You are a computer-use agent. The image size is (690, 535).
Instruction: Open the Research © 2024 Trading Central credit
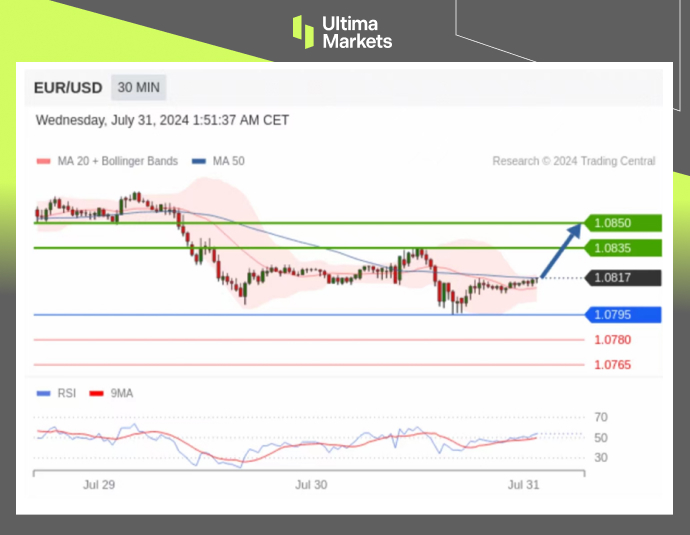[x=574, y=161]
